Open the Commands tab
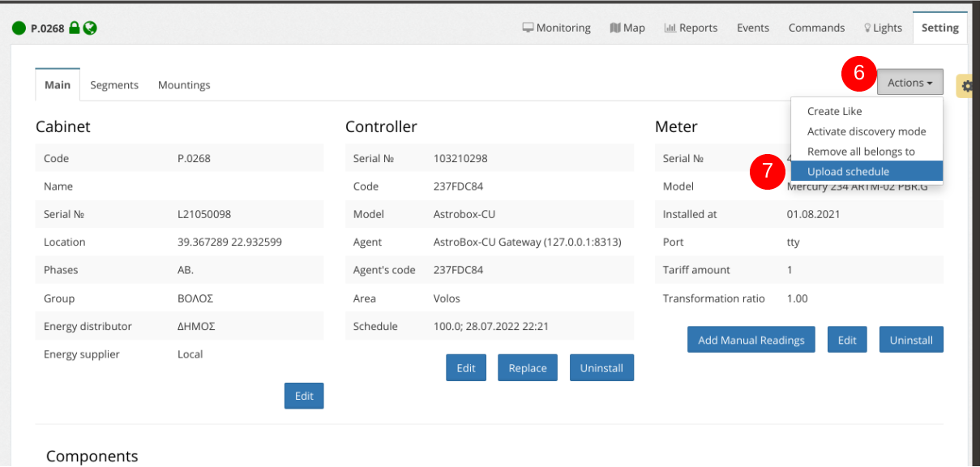Viewport: 980px width, 467px height. (x=816, y=28)
